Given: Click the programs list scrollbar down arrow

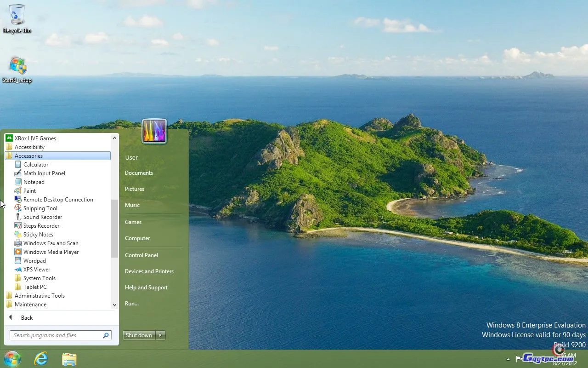Looking at the screenshot, I should click(114, 305).
